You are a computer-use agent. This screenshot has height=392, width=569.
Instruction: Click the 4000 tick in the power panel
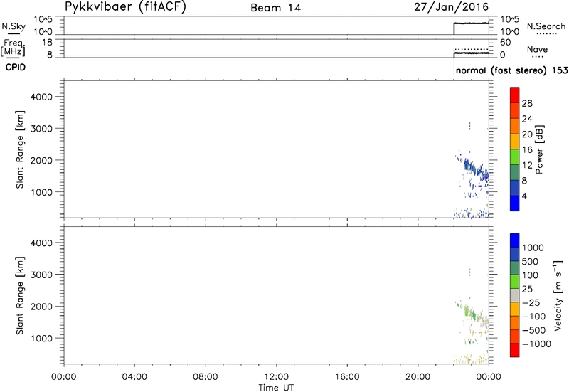coord(41,97)
